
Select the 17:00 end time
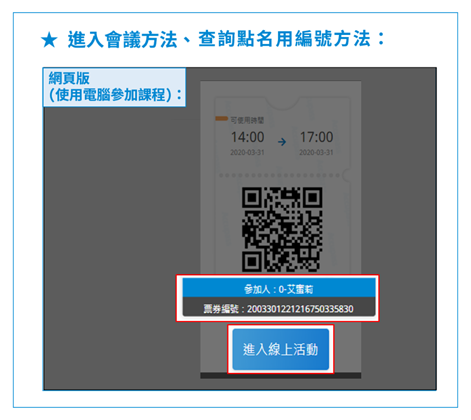pyautogui.click(x=316, y=137)
